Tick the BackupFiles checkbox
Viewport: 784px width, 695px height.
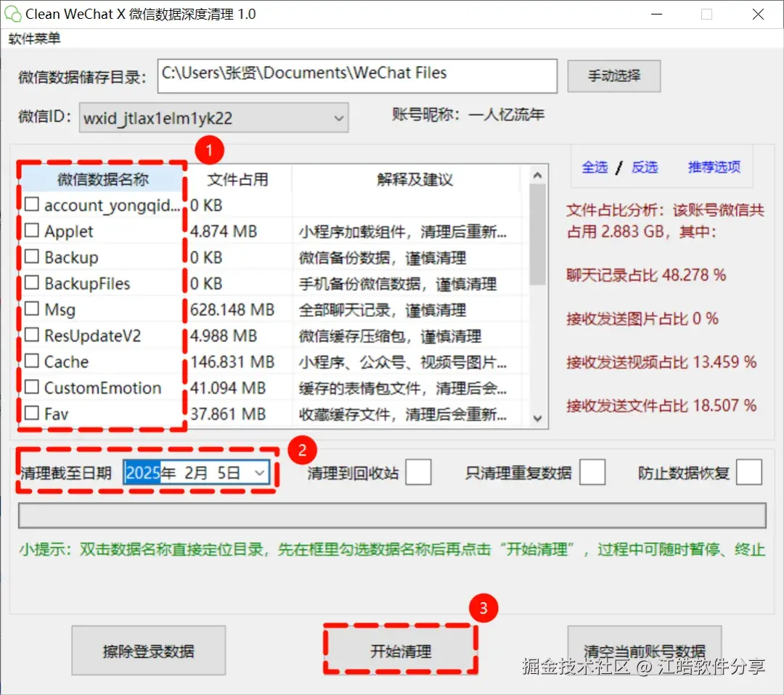tap(32, 282)
